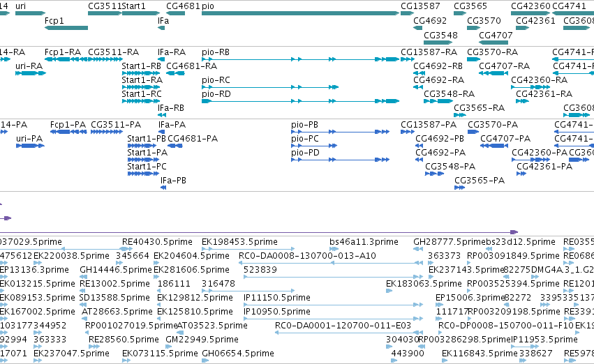
Task: Select the IFa gene label
Action: tap(163, 21)
